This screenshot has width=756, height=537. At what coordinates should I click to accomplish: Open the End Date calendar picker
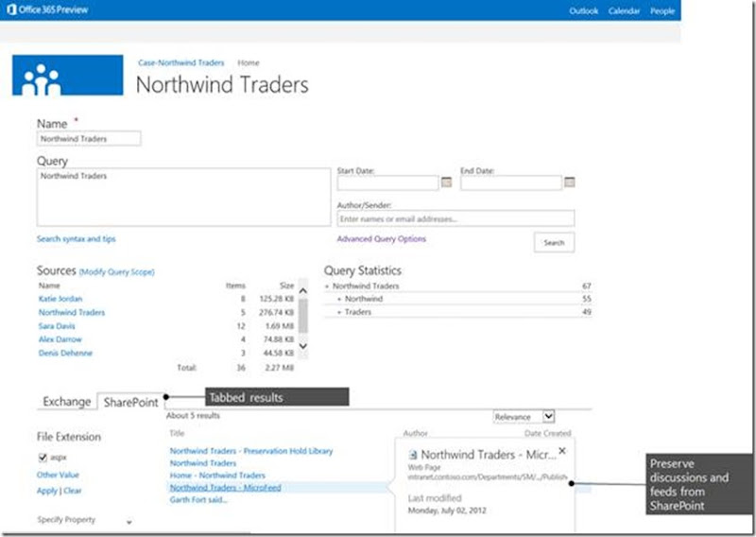570,182
